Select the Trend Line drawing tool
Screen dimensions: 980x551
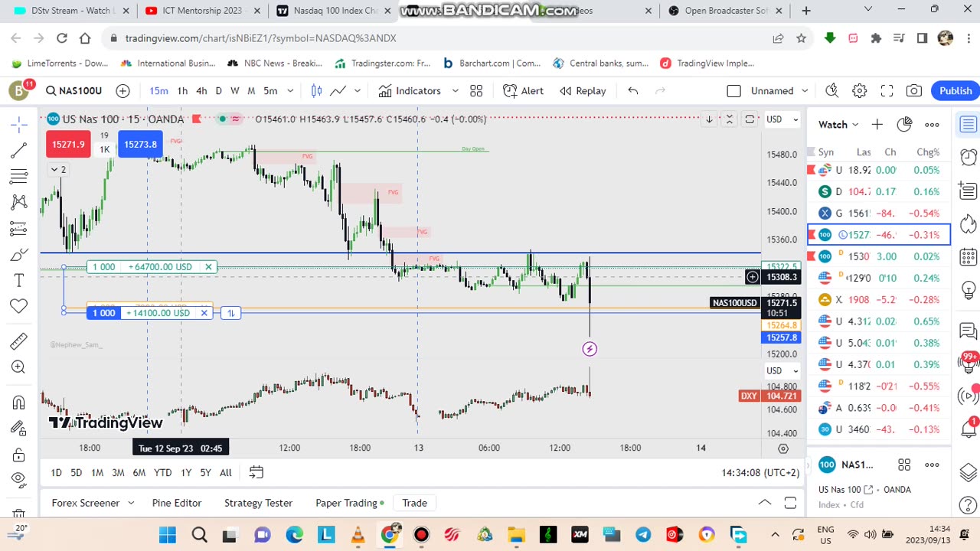coord(19,150)
